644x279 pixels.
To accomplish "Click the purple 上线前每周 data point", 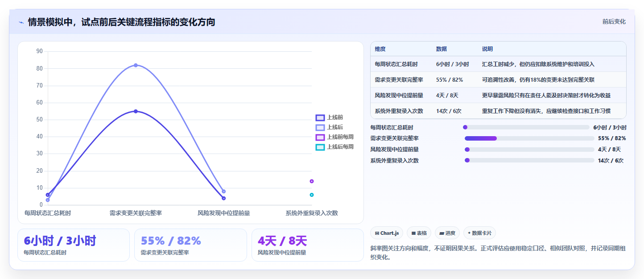I will coord(312,181).
